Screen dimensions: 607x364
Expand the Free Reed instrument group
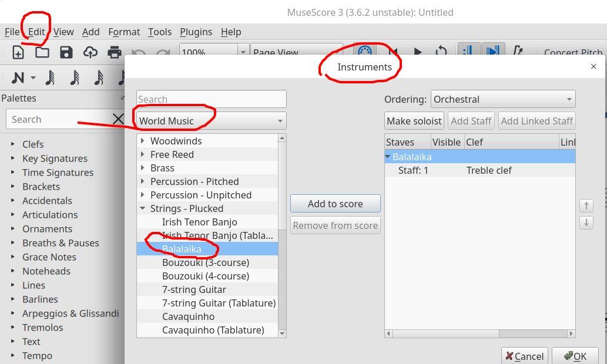tap(142, 154)
